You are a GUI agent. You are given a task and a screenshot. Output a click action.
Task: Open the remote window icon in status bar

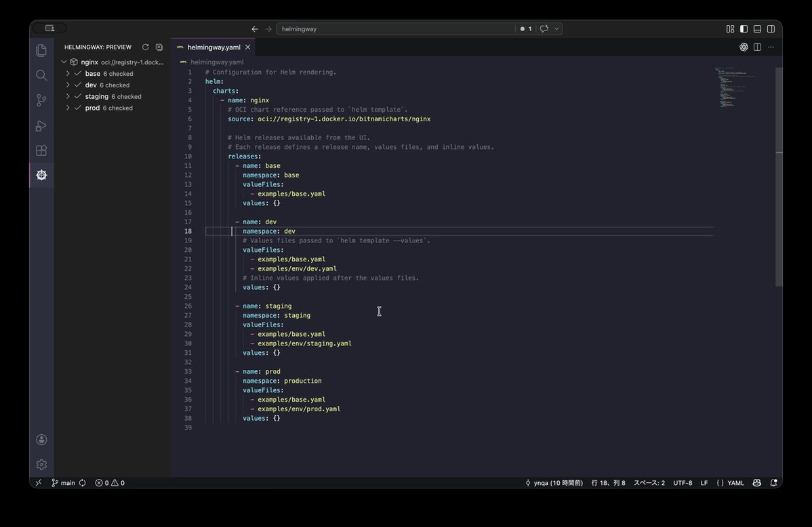39,482
